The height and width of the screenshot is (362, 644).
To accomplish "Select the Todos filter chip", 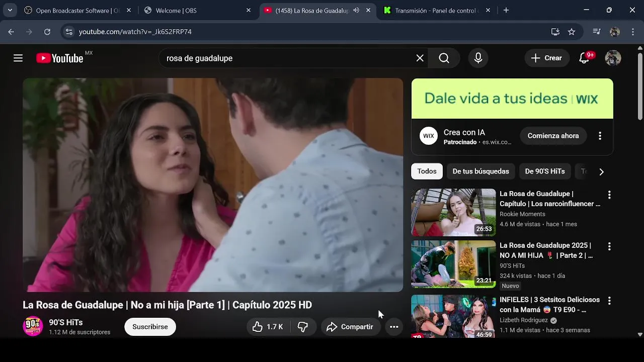I will click(x=427, y=171).
